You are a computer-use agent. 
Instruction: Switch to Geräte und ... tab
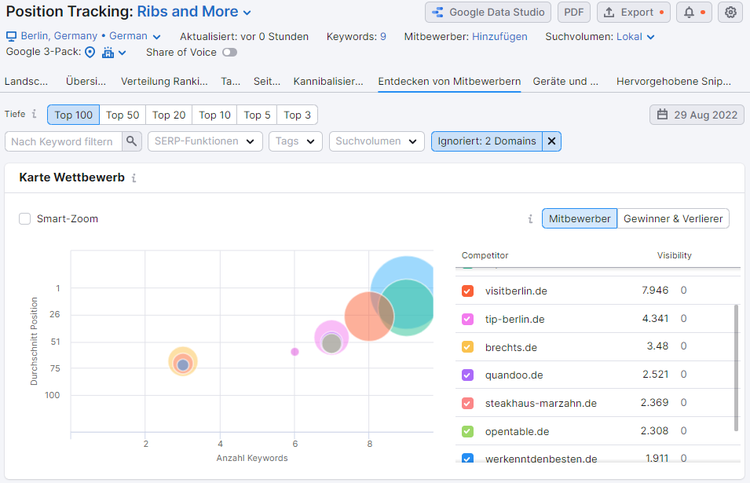[565, 81]
